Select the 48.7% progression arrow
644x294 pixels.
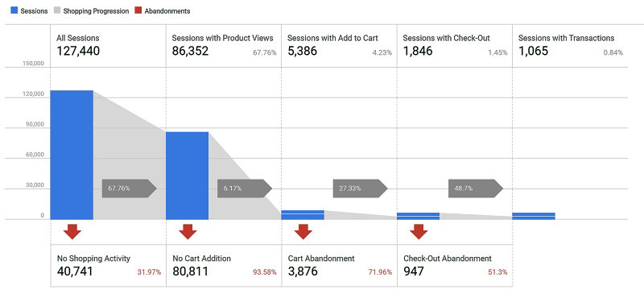pyautogui.click(x=476, y=188)
